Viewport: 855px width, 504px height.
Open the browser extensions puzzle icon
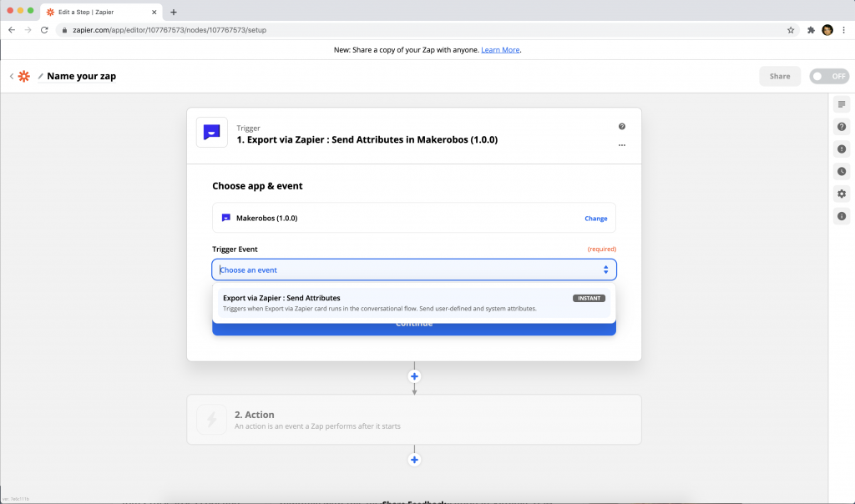(x=811, y=30)
